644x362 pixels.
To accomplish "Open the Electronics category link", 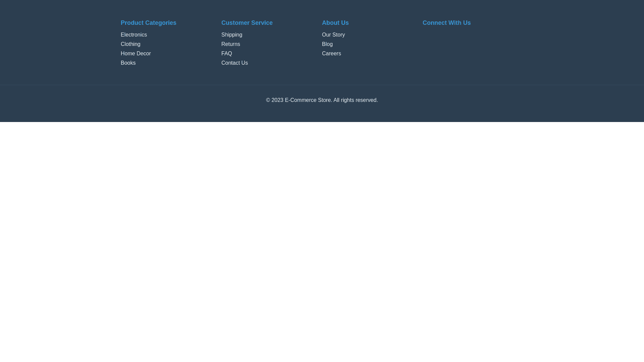I will [x=133, y=35].
